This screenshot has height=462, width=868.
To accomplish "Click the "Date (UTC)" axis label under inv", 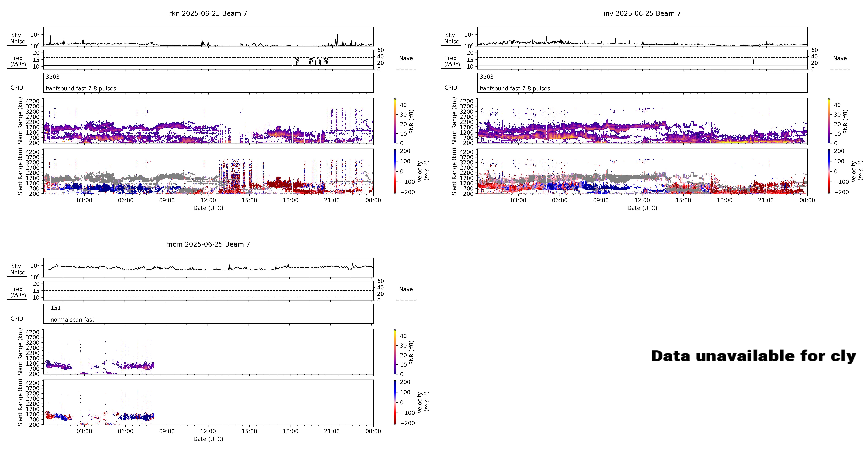I will coord(642,208).
